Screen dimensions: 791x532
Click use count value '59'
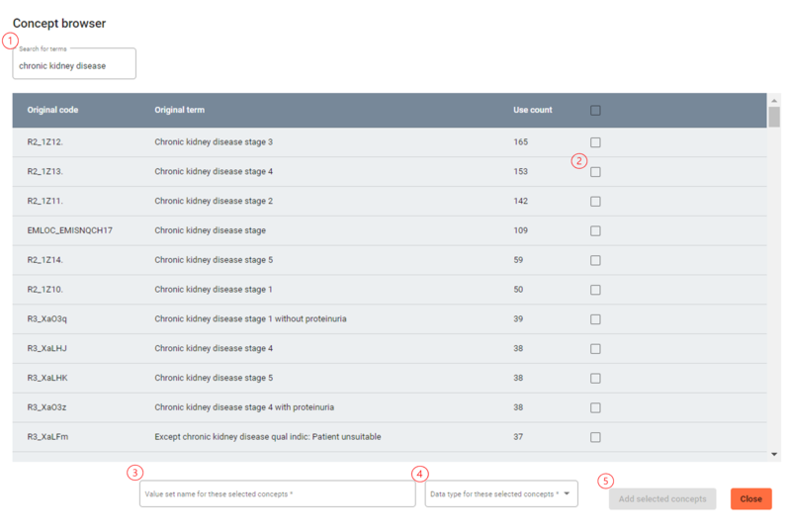[x=518, y=260]
